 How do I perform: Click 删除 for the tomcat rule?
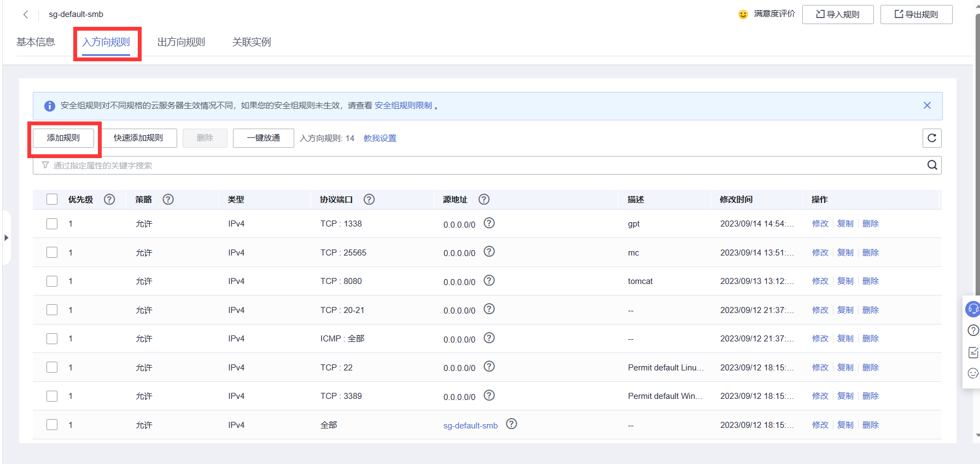click(871, 281)
